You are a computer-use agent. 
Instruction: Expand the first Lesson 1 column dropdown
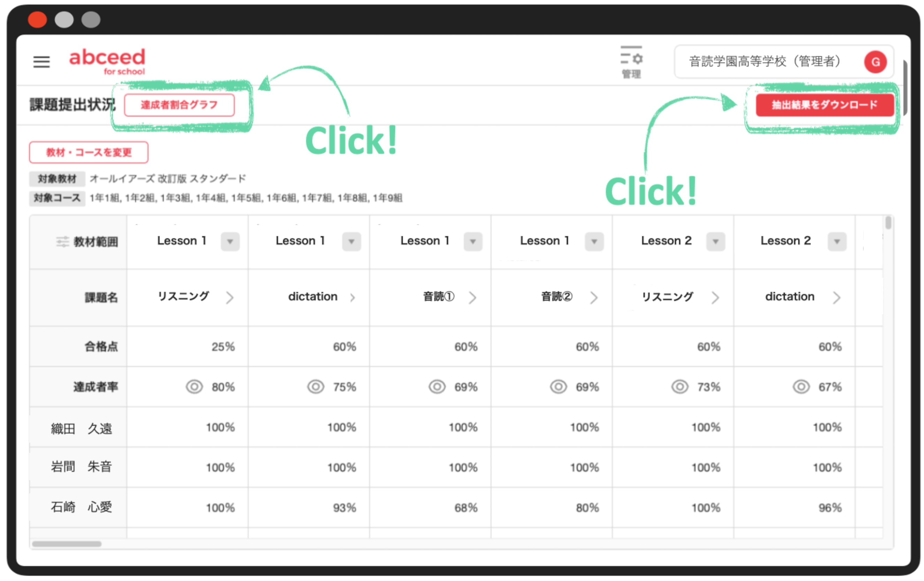point(230,242)
